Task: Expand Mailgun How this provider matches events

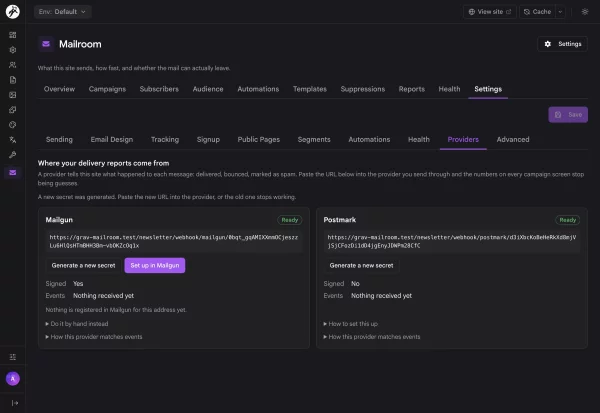Action: tap(94, 337)
